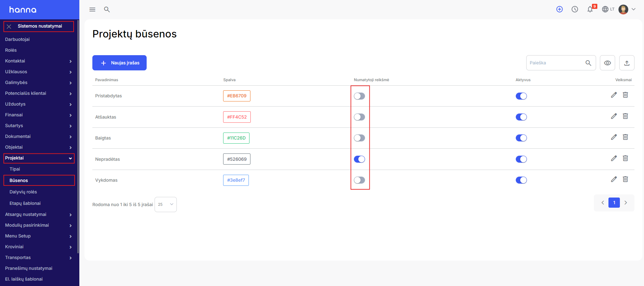Select Etapų šablonai in sidebar
Image resolution: width=644 pixels, height=286 pixels.
pos(25,203)
